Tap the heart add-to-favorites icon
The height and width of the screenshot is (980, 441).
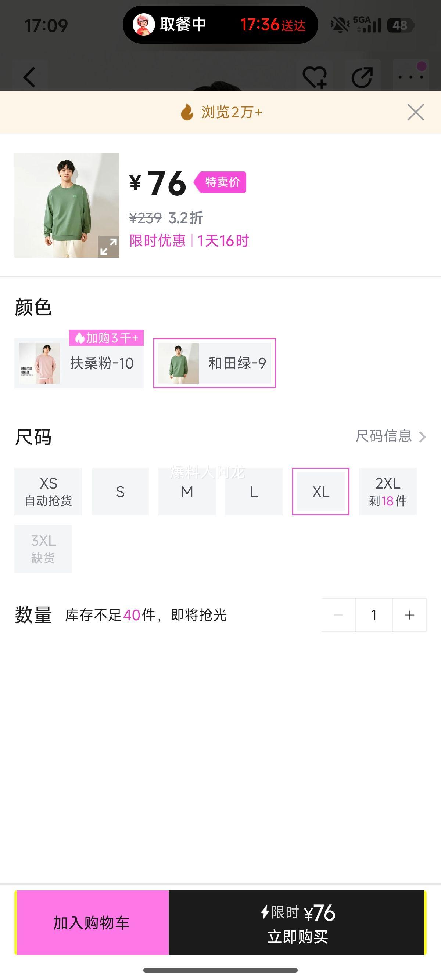(314, 77)
